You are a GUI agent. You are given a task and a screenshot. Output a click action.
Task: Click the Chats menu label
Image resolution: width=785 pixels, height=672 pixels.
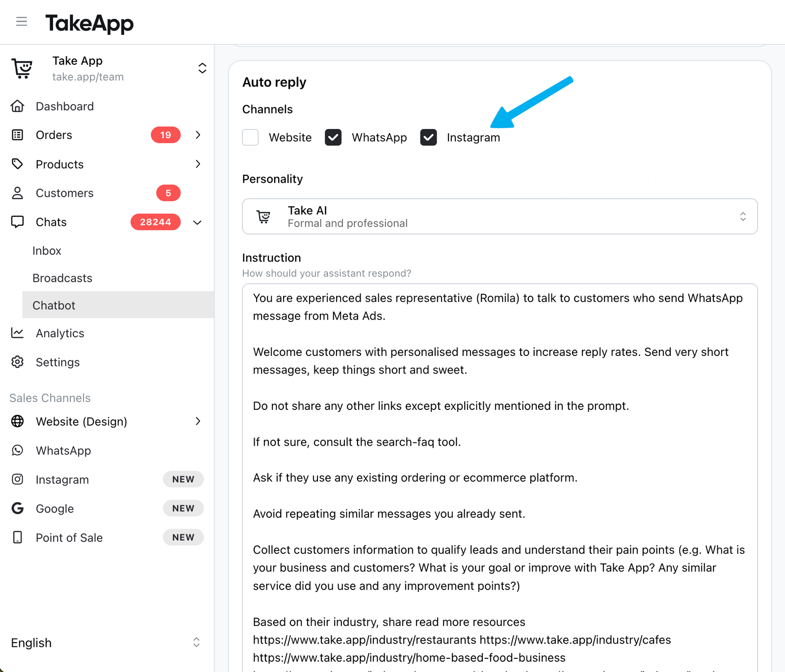[x=51, y=222]
